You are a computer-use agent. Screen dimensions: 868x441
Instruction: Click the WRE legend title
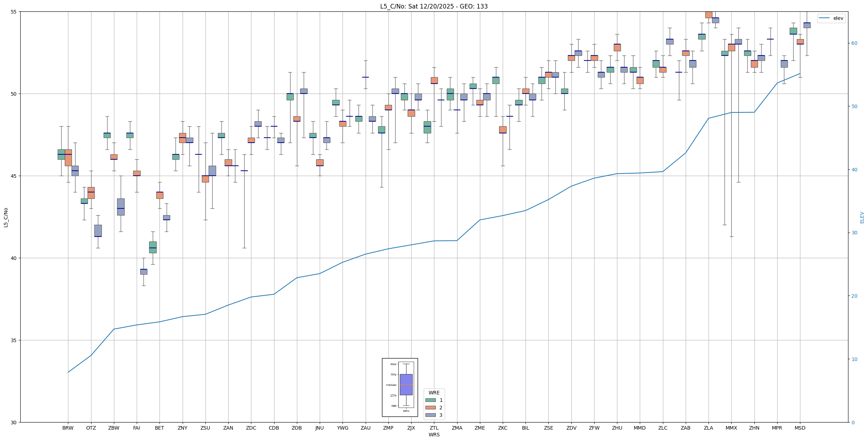pos(434,393)
